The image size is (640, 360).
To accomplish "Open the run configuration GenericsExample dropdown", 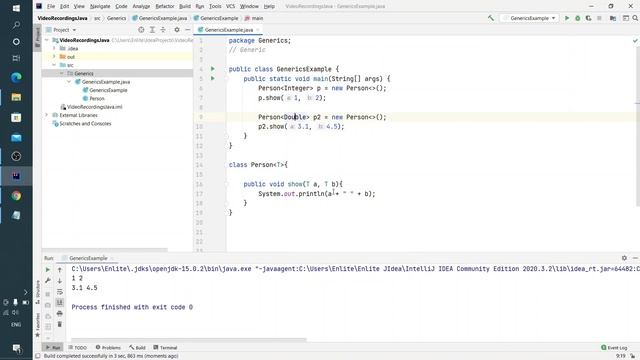I will click(529, 18).
